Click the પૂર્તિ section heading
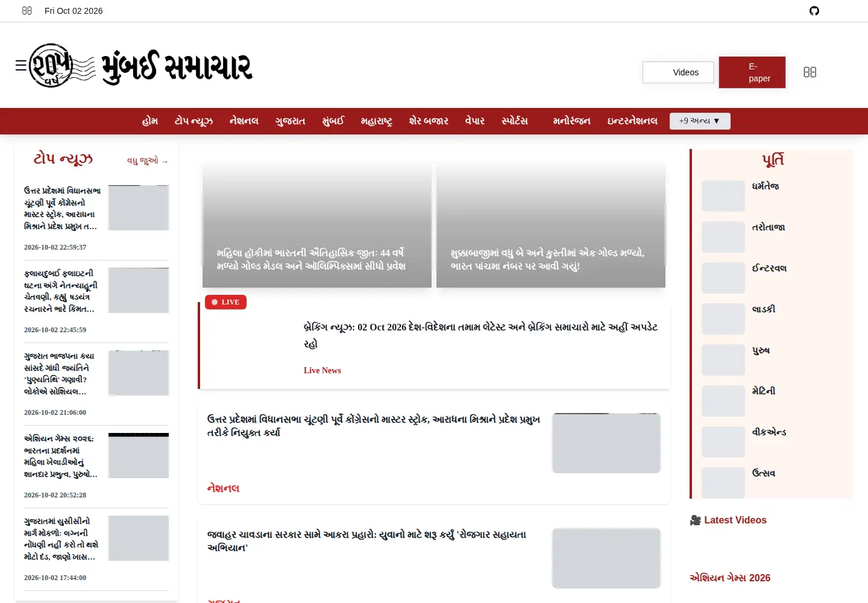 pyautogui.click(x=773, y=160)
